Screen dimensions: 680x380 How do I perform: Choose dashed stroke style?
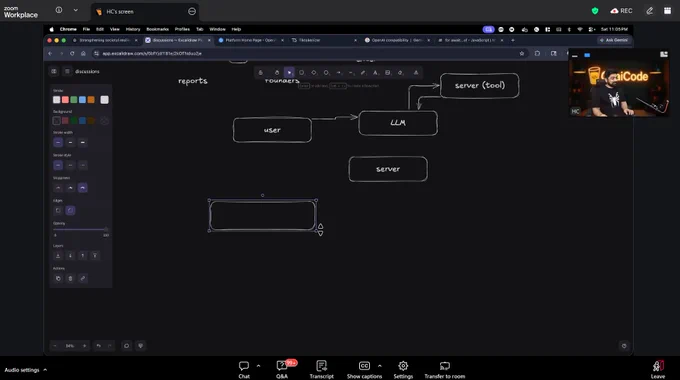[70, 165]
